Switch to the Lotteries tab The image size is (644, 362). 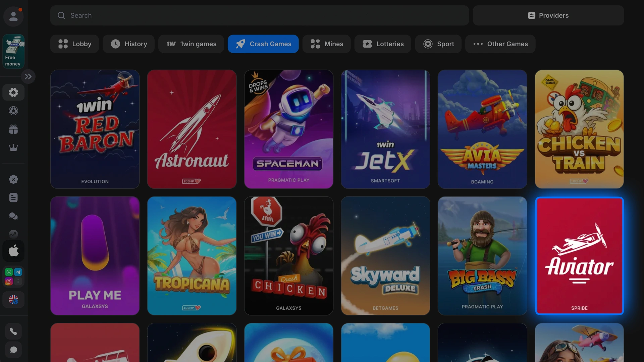tap(383, 44)
